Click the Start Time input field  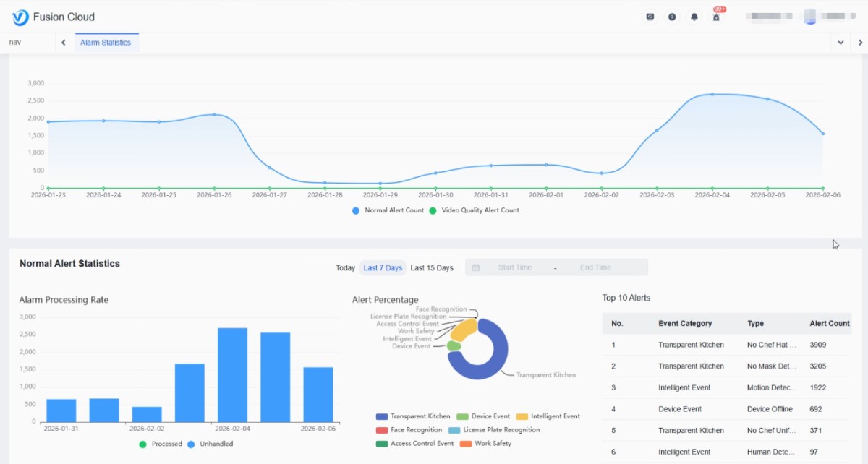tap(515, 267)
